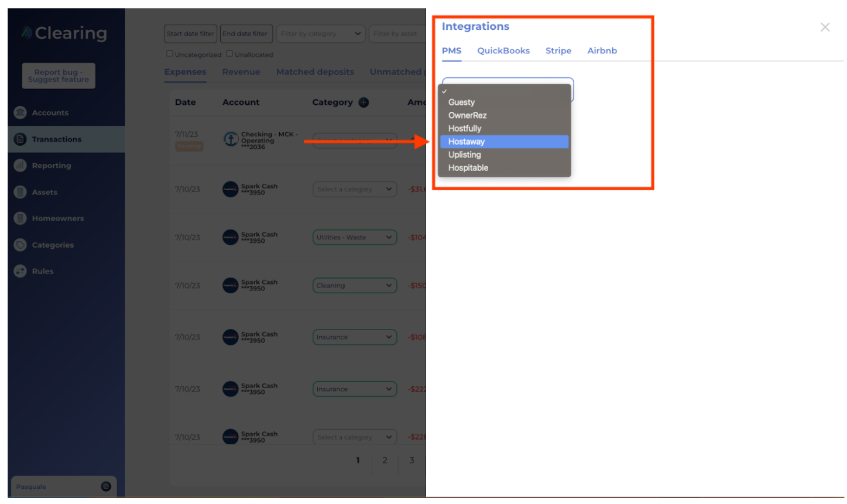Open the Cleaning category dropdown
Viewport: 847px width, 504px height.
point(355,285)
